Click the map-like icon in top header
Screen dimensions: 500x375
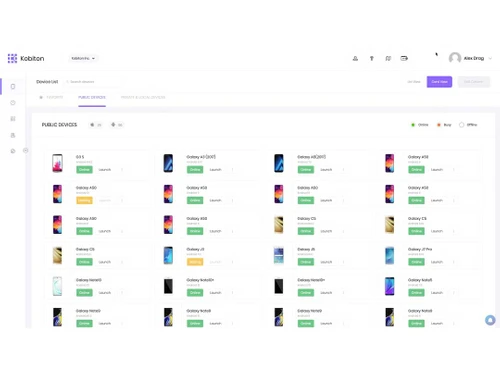pos(388,58)
